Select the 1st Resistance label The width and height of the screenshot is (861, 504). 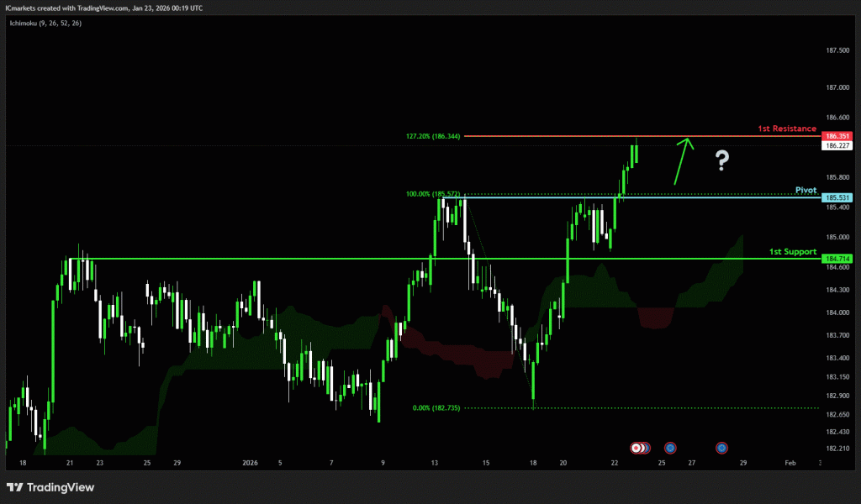coord(786,129)
